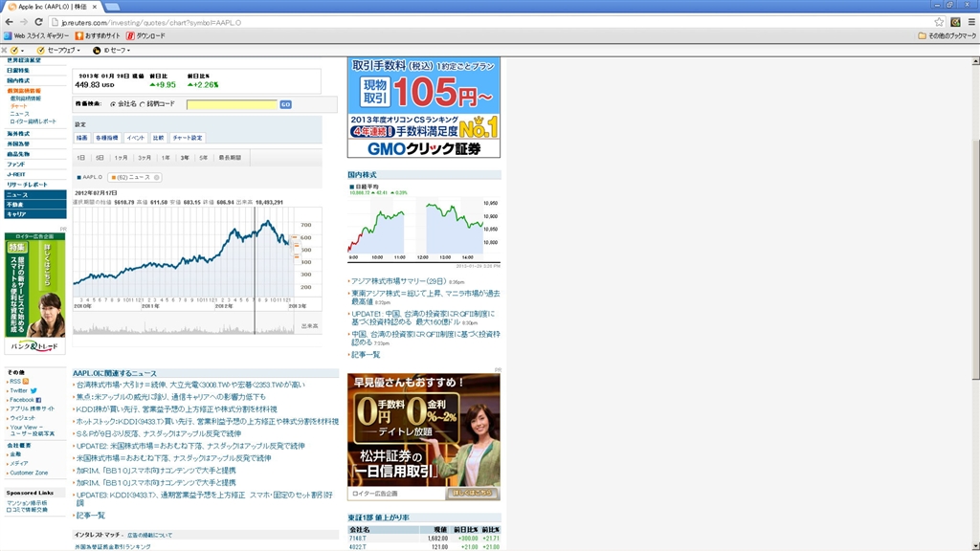
Task: Open the Norton checkmark icon dropdown
Action: click(17, 50)
